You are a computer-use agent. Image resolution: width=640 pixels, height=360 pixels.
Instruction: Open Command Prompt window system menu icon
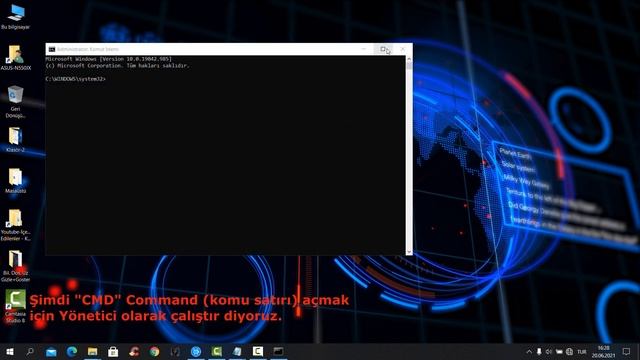pyautogui.click(x=52, y=49)
